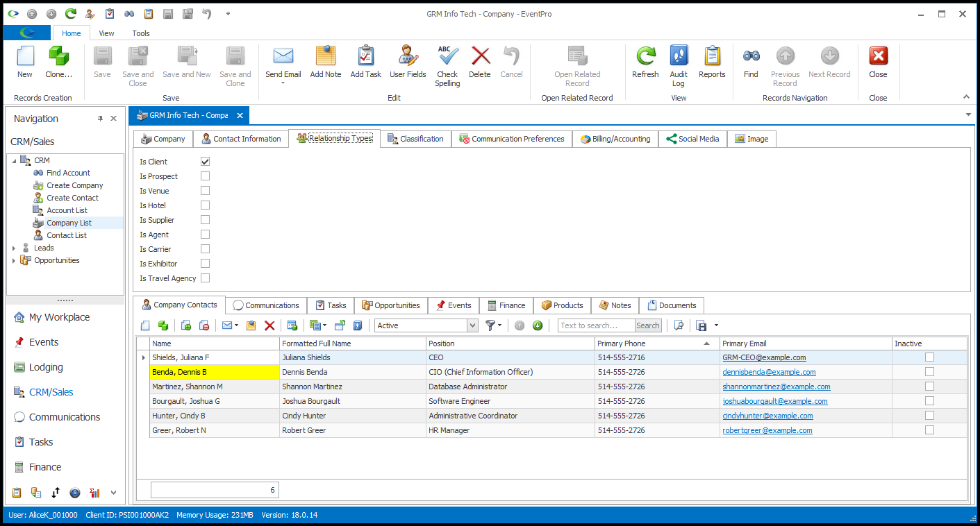Delete selected contact with grid red X
The width and height of the screenshot is (980, 526).
(269, 325)
